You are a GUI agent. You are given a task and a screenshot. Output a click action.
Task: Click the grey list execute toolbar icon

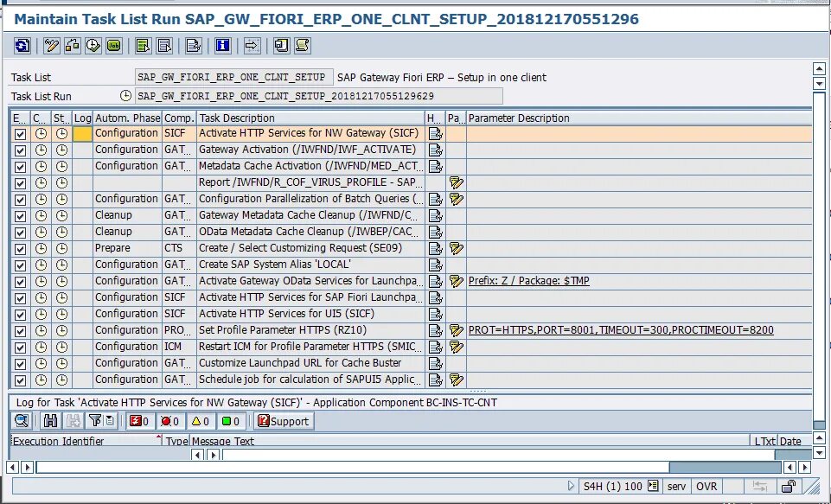click(164, 46)
